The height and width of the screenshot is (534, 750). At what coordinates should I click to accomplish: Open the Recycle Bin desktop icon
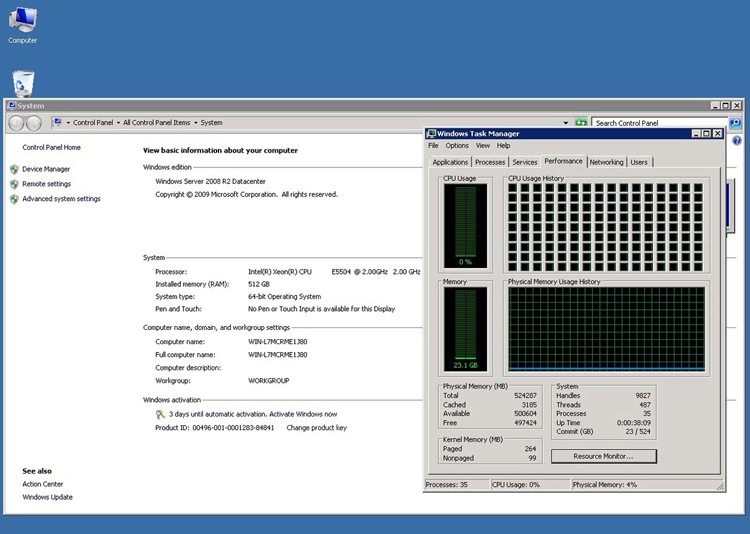tap(23, 84)
